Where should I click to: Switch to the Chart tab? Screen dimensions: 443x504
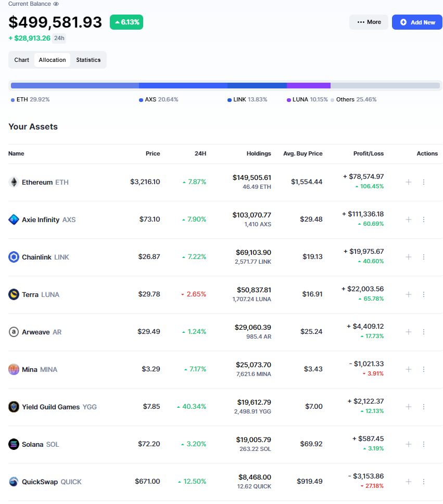click(x=21, y=60)
